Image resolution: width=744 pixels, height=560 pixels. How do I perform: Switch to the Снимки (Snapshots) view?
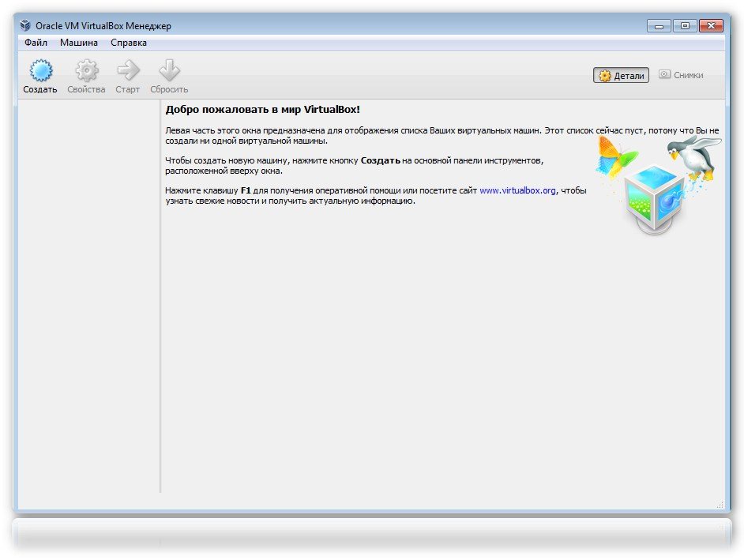(681, 76)
